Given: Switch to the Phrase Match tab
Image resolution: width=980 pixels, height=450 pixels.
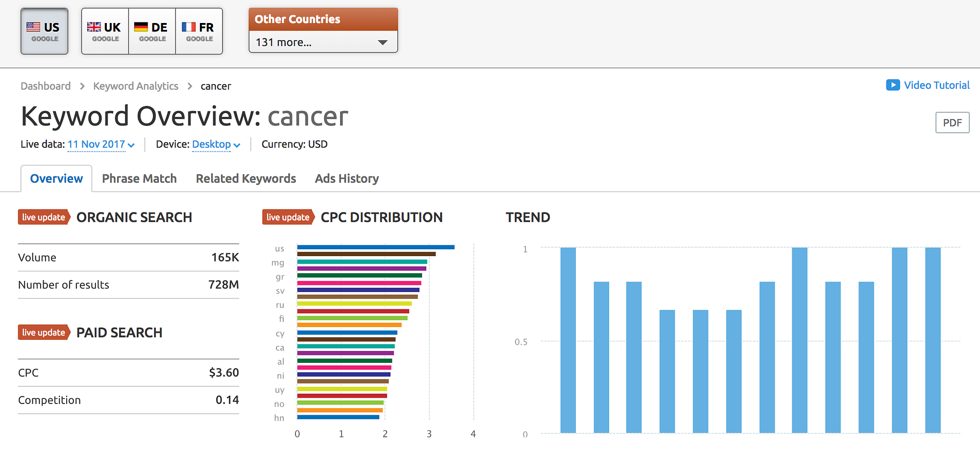Looking at the screenshot, I should pyautogui.click(x=139, y=179).
